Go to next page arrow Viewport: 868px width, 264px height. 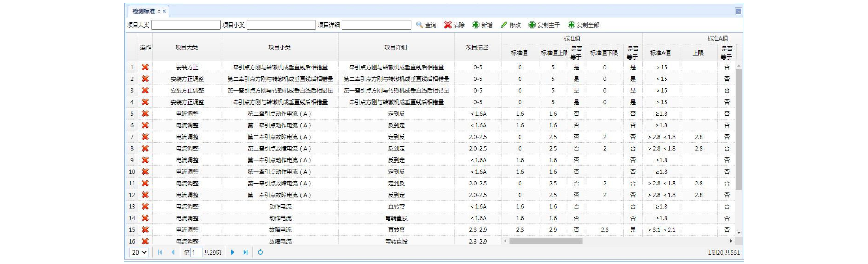coord(232,252)
